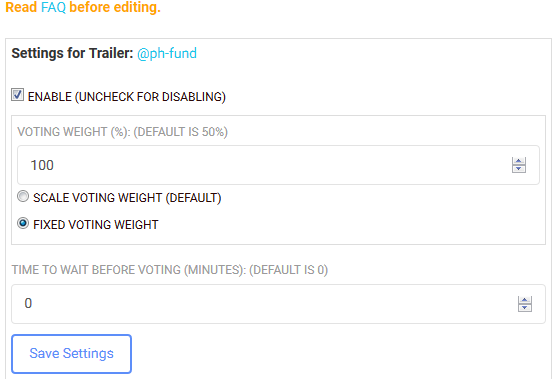Screen dimensions: 560x379
Task: Increase wait time with up spinner arrow
Action: 525,300
